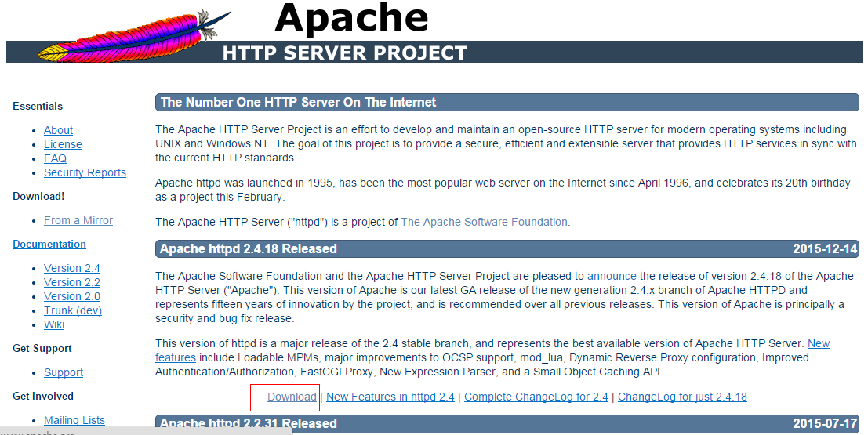Viewport: 868px width, 435px height.
Task: Open the About link
Action: tap(58, 130)
